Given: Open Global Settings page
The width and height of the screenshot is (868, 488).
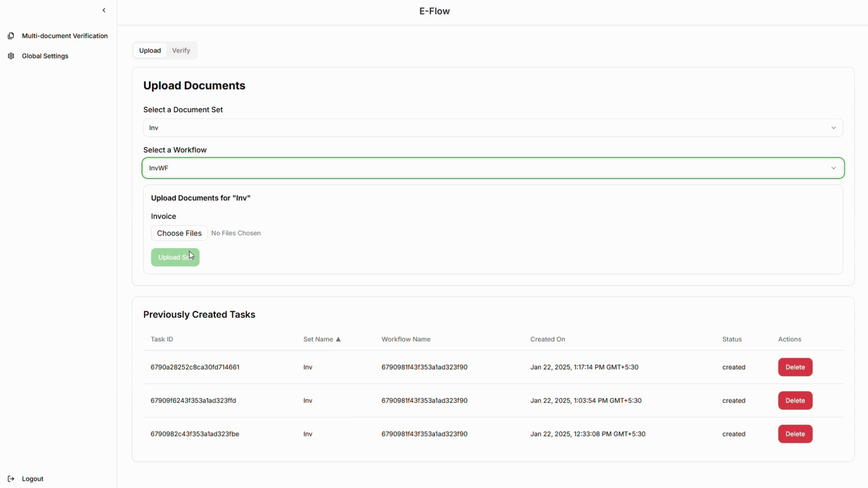Looking at the screenshot, I should click(x=45, y=56).
